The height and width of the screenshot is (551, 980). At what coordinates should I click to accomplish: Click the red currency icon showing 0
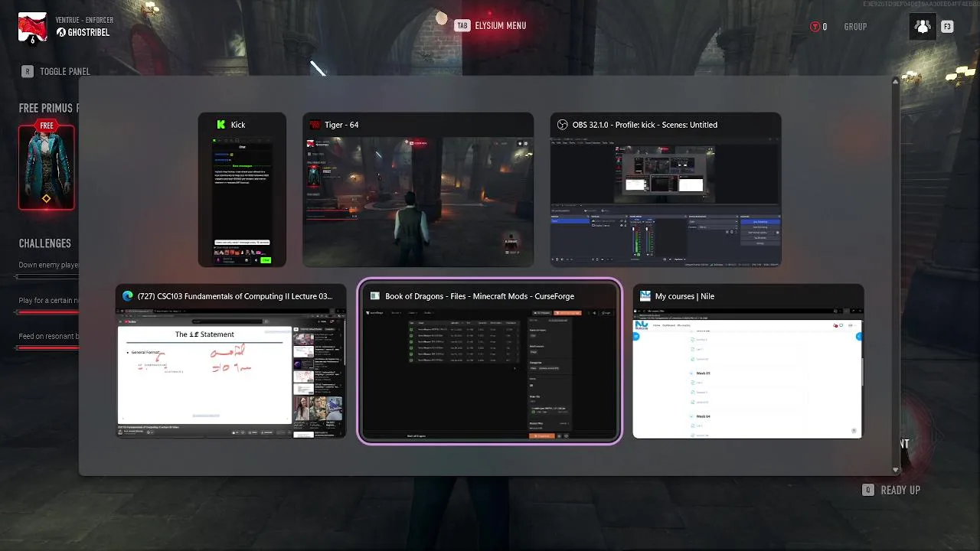point(815,27)
